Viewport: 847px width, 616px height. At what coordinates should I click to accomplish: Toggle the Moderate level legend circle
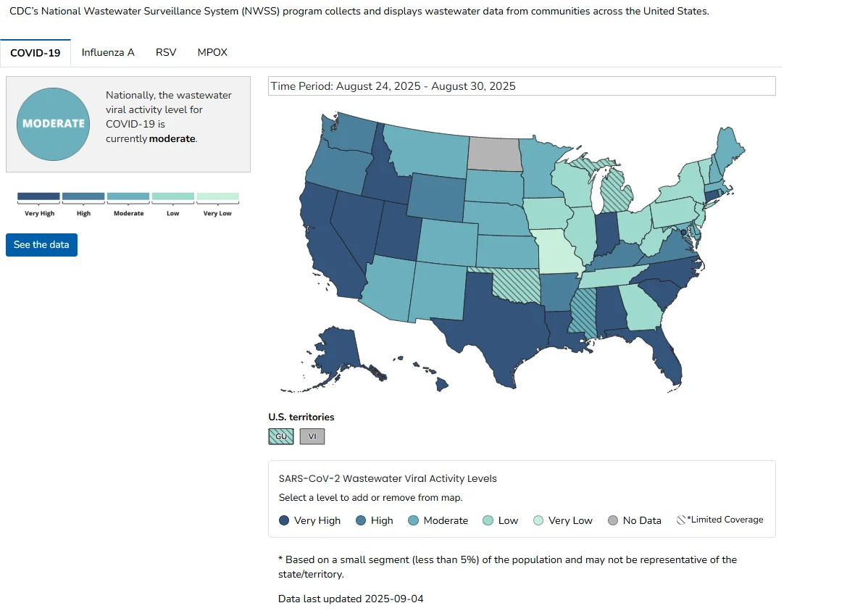413,520
